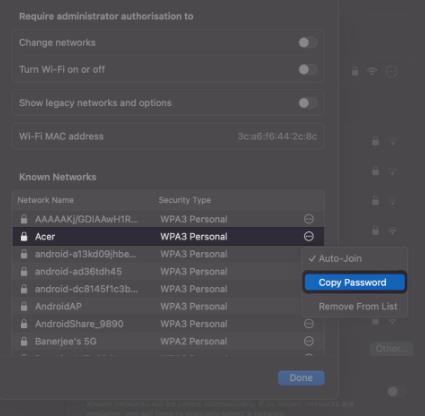Click lock icon beside android-ad36tdh45
Viewport: 425px width, 416px height.
point(24,271)
